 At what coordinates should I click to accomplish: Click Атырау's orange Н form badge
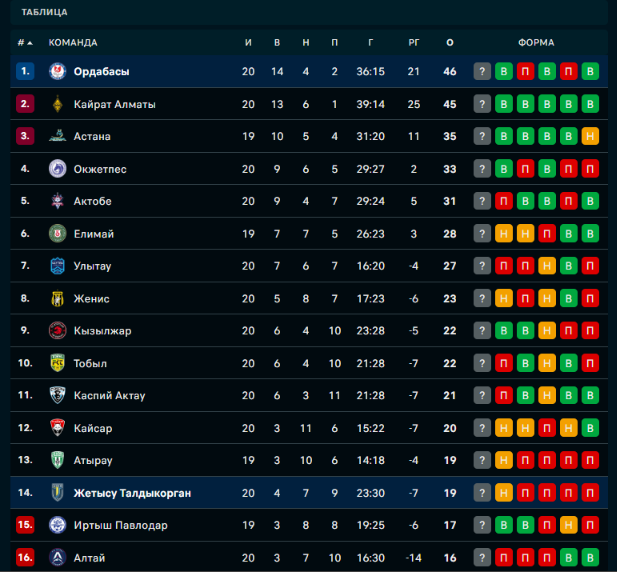click(504, 460)
